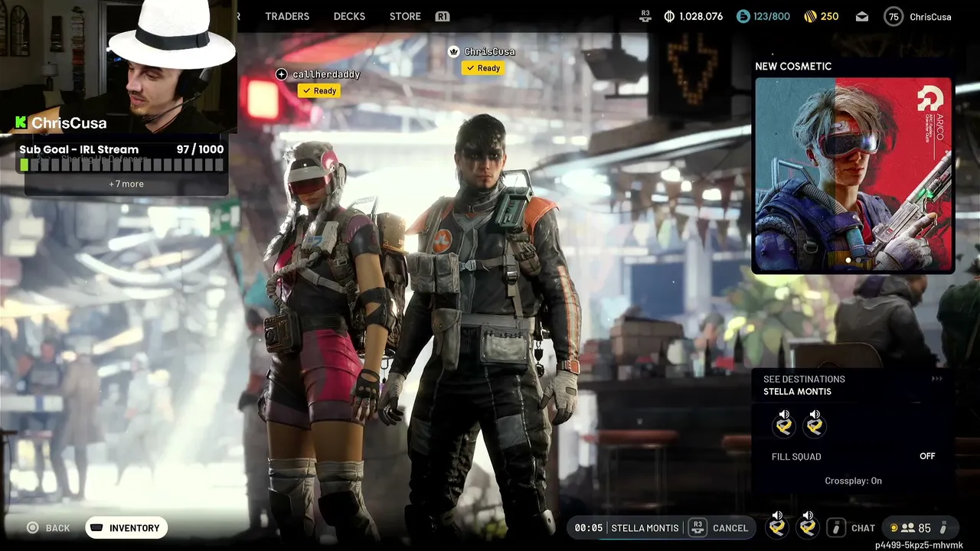Click the Back circle button icon
The image size is (980, 551).
point(32,528)
